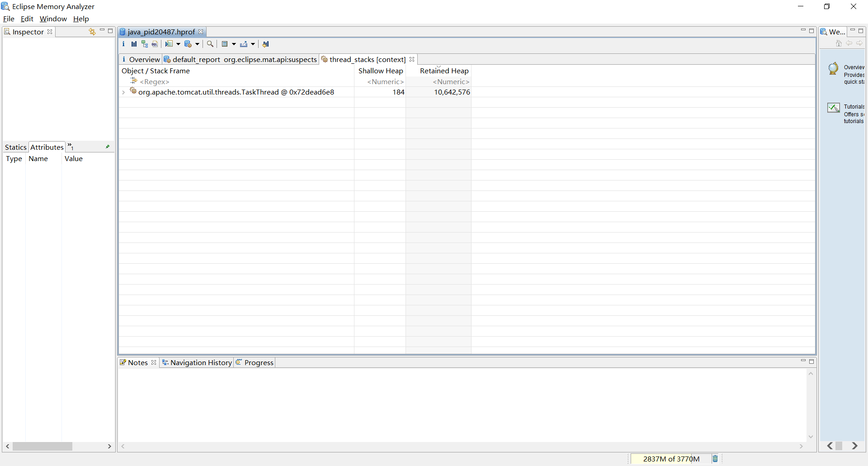Screen dimensions: 868x466
Task: Select the Attributes tab in Inspector
Action: [47, 147]
